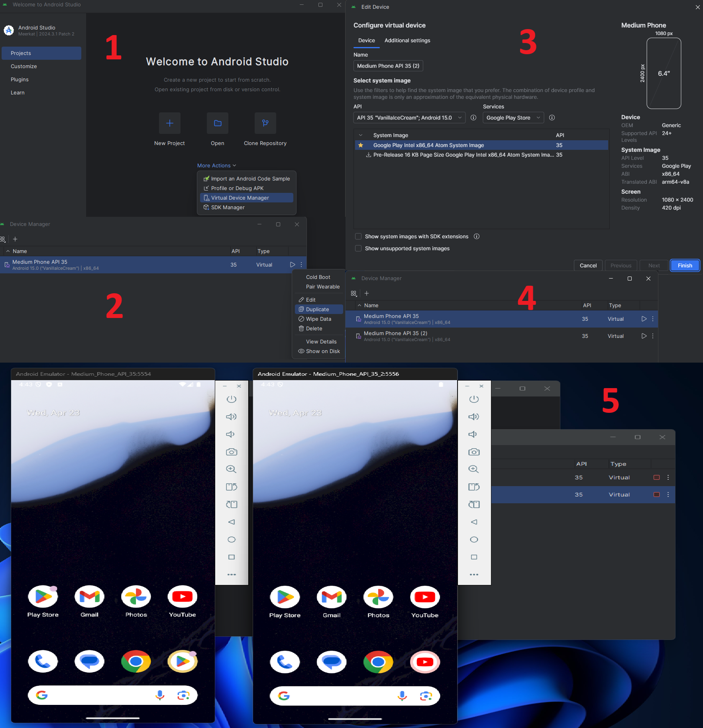Viewport: 703px width, 728px height.
Task: Switch to the Additional settings tab
Action: point(407,40)
